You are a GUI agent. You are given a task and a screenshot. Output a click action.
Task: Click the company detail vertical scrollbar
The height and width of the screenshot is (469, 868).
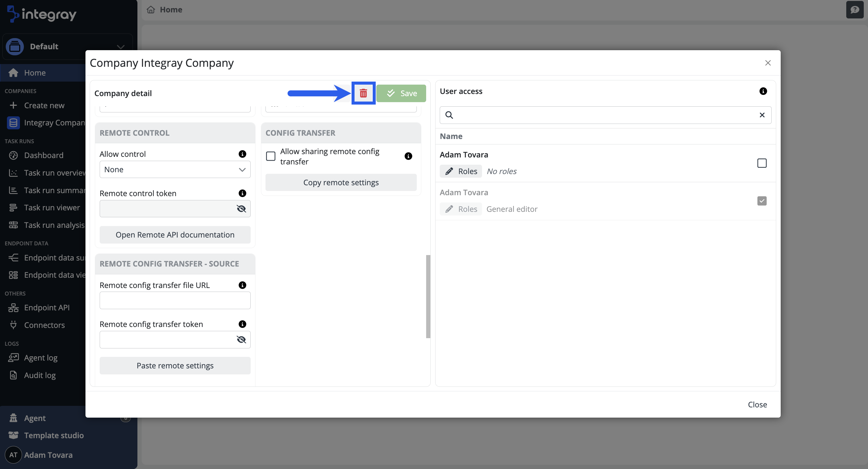coord(428,296)
